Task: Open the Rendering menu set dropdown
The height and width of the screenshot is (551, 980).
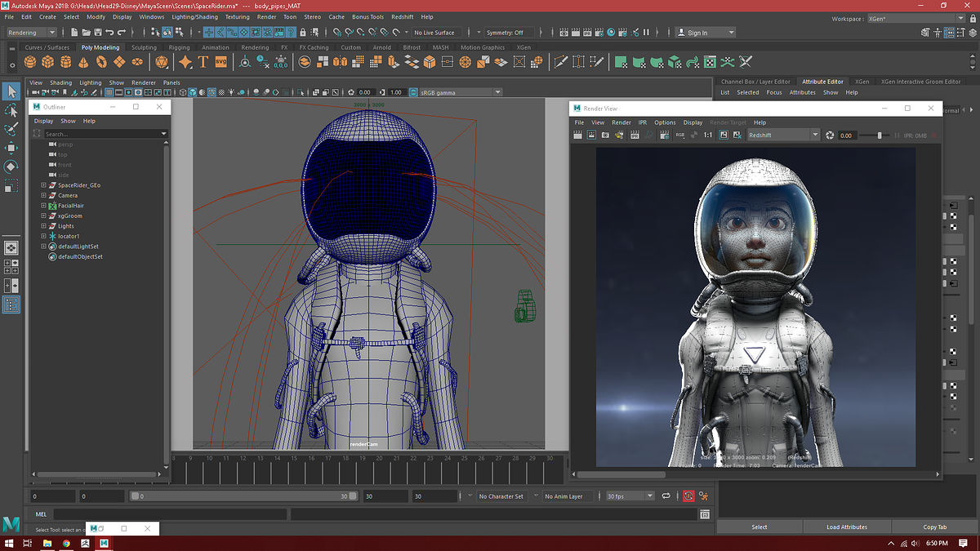Action: pyautogui.click(x=32, y=33)
